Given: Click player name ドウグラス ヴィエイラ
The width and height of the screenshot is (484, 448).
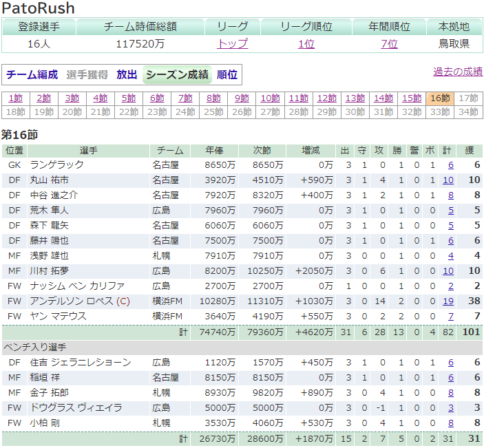Looking at the screenshot, I should point(76,407).
